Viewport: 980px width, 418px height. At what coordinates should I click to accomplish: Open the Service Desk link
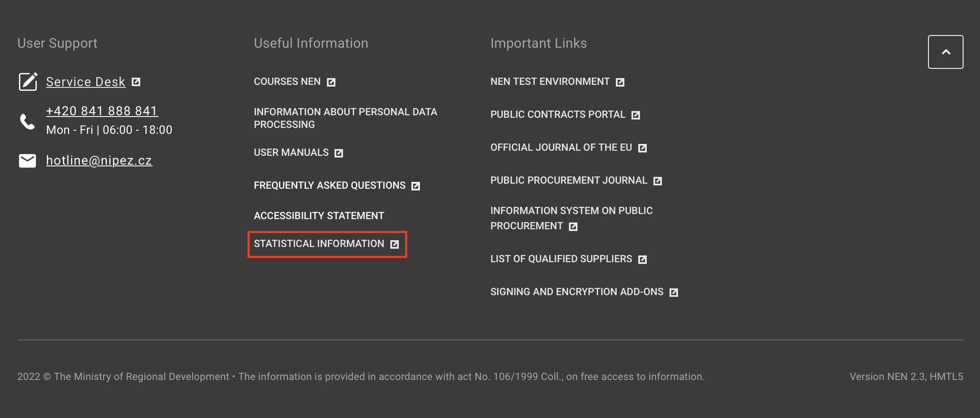point(86,82)
